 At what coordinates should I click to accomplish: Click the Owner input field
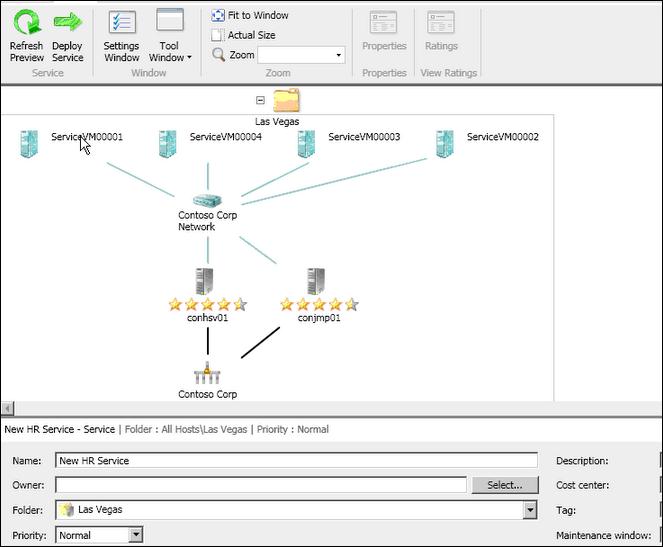tap(261, 485)
